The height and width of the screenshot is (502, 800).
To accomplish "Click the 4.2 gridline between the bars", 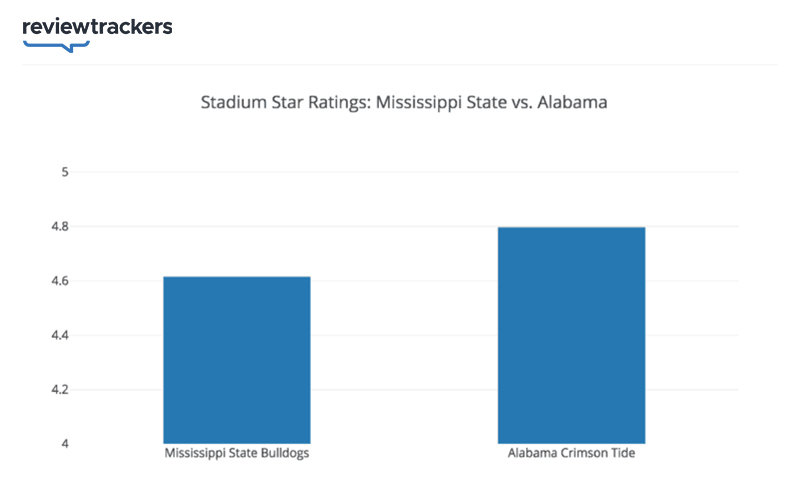I will click(404, 389).
